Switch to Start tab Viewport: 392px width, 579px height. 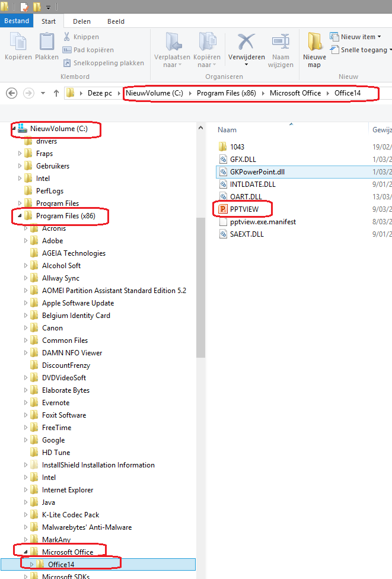pos(49,21)
